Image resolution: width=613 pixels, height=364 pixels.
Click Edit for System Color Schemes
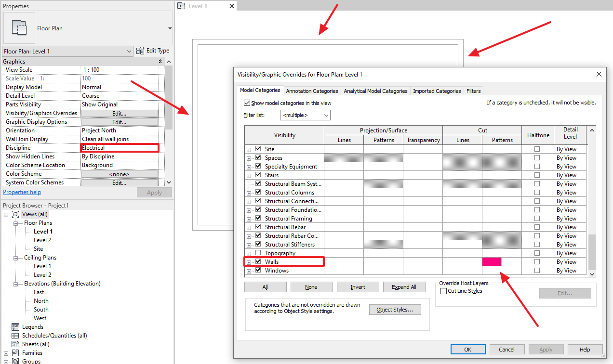[x=120, y=182]
